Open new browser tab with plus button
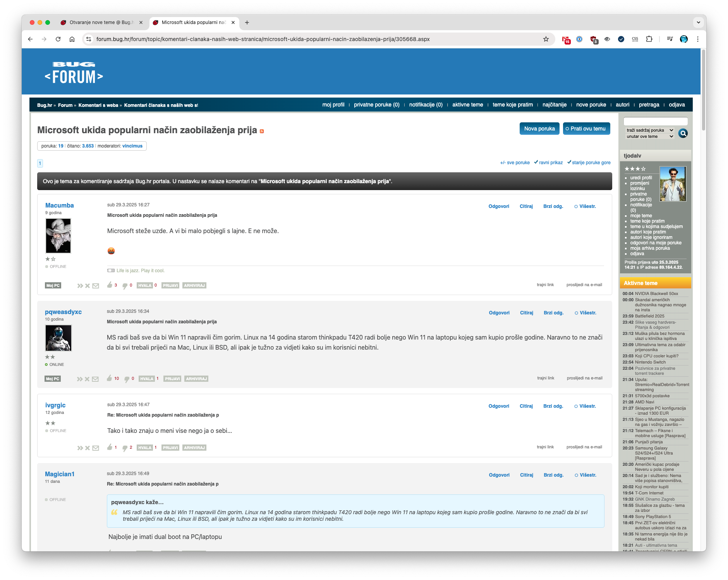The height and width of the screenshot is (580, 728). 247,22
